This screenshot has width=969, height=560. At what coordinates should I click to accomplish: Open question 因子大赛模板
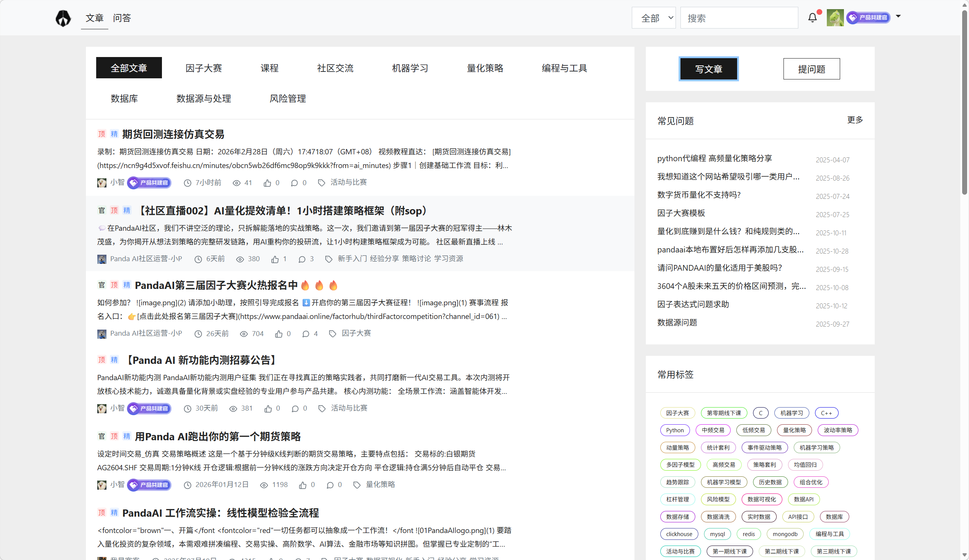(x=681, y=213)
